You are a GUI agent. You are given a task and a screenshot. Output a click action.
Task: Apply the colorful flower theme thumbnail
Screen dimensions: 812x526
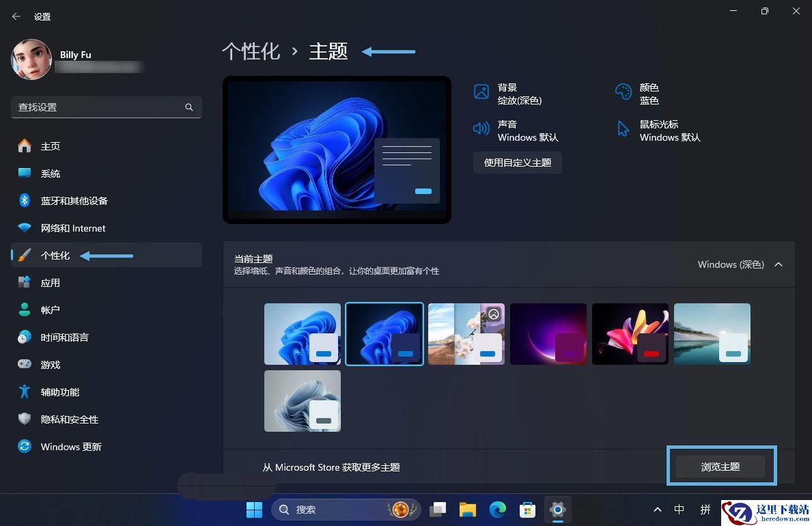630,334
